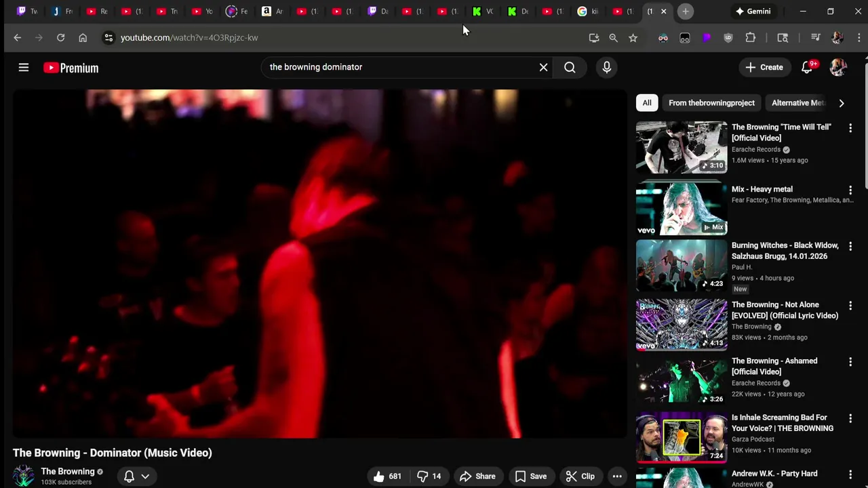868x488 pixels.
Task: Clear the search box text
Action: pos(543,67)
